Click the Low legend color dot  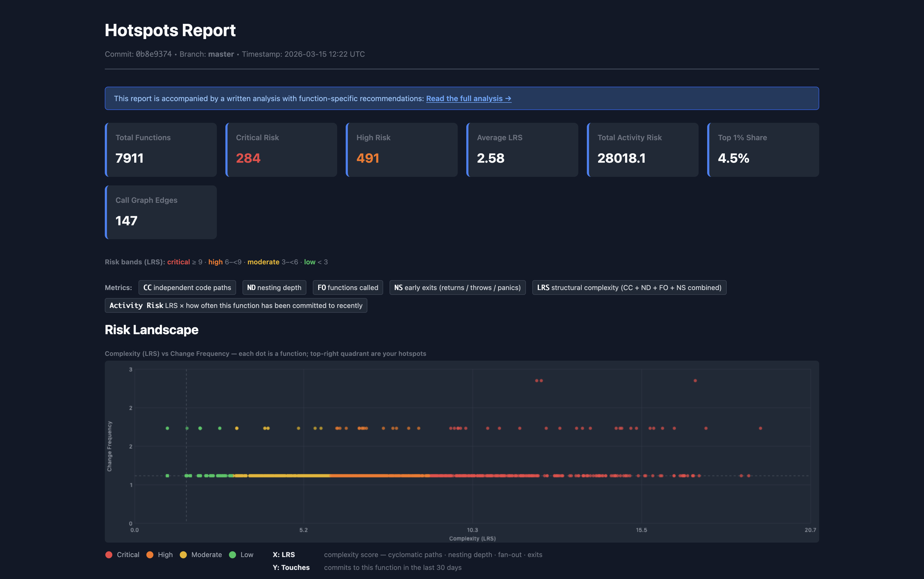[233, 554]
